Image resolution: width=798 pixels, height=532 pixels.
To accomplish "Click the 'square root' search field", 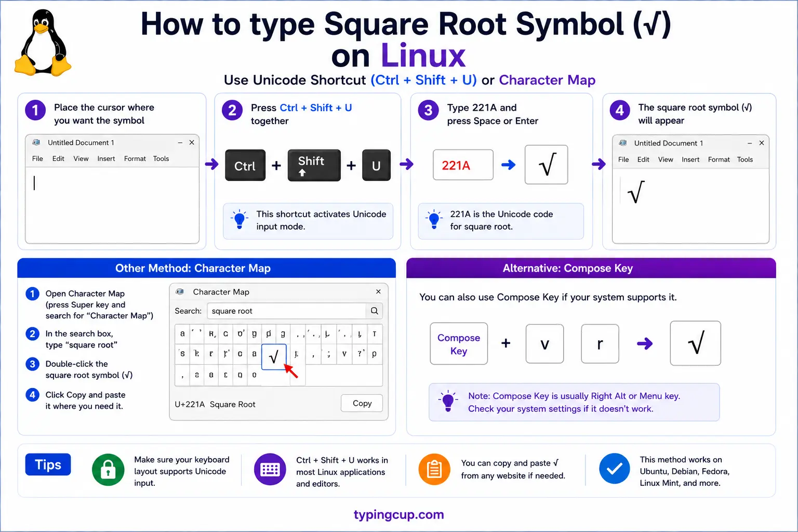I will click(287, 311).
